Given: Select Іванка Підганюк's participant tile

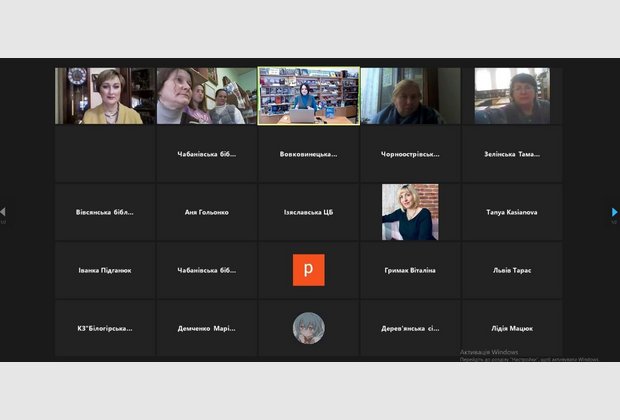Looking at the screenshot, I should coord(104,270).
